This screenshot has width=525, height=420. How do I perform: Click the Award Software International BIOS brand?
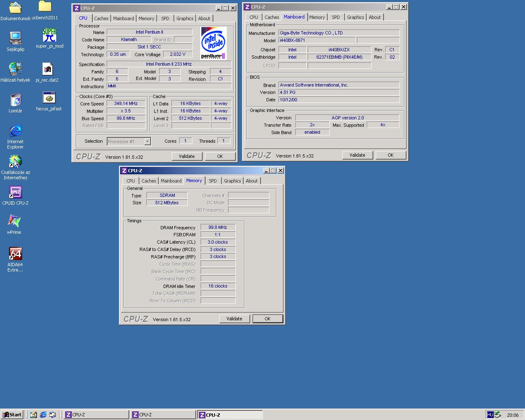coord(339,85)
